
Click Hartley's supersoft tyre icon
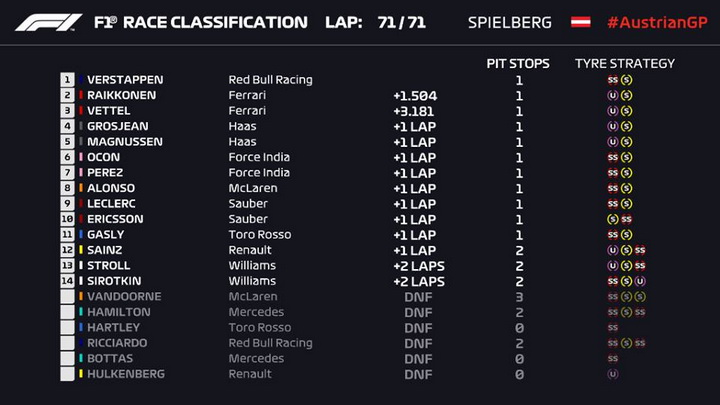613,327
